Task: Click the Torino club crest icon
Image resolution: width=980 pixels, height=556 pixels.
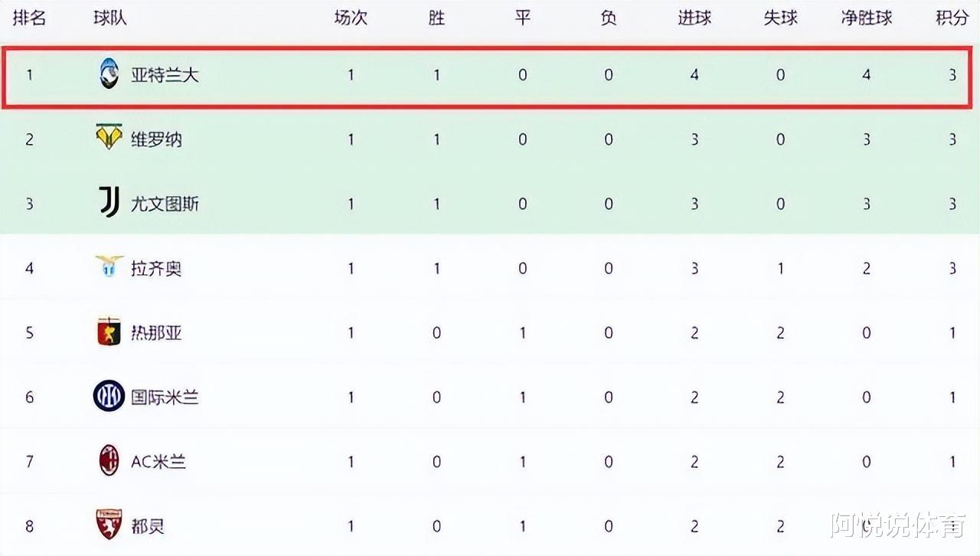Action: coord(109,525)
